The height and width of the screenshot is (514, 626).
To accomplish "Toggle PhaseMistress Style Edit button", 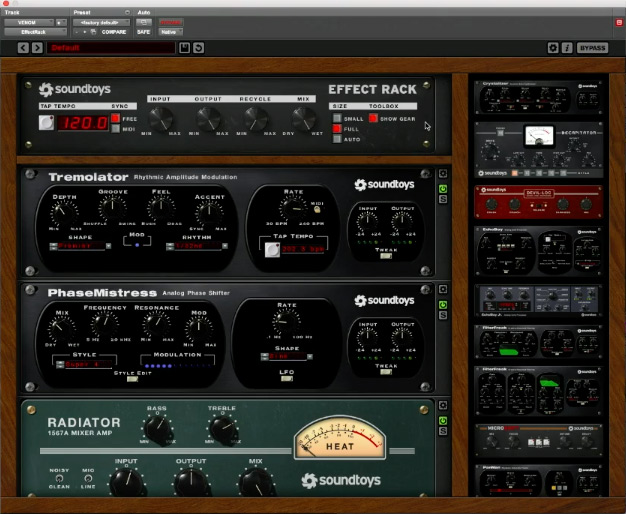I will tap(132, 379).
